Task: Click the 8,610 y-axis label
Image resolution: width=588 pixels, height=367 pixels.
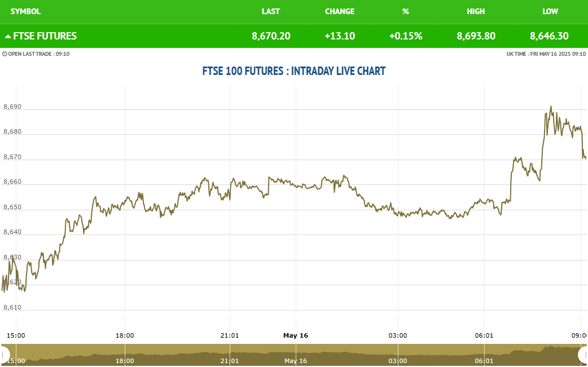Action: click(12, 307)
